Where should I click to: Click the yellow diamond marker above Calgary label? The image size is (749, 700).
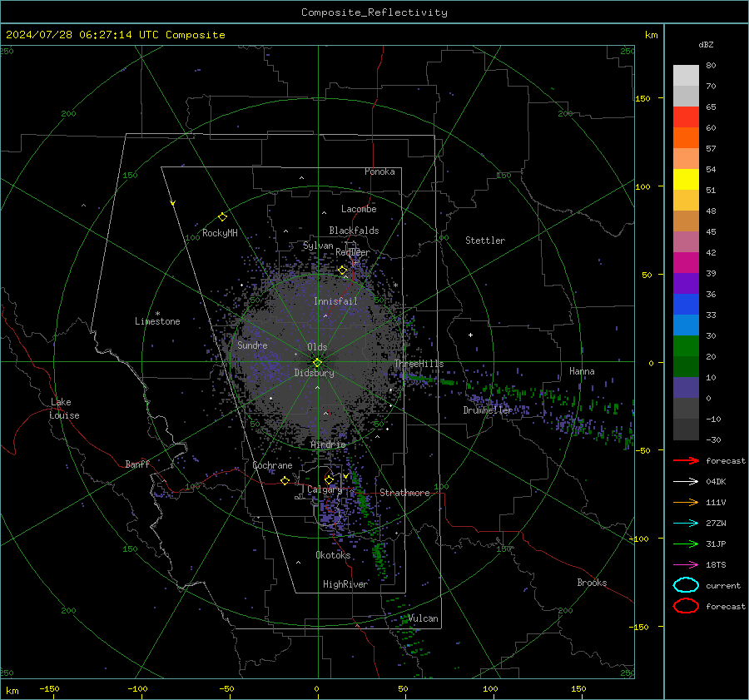coord(329,479)
